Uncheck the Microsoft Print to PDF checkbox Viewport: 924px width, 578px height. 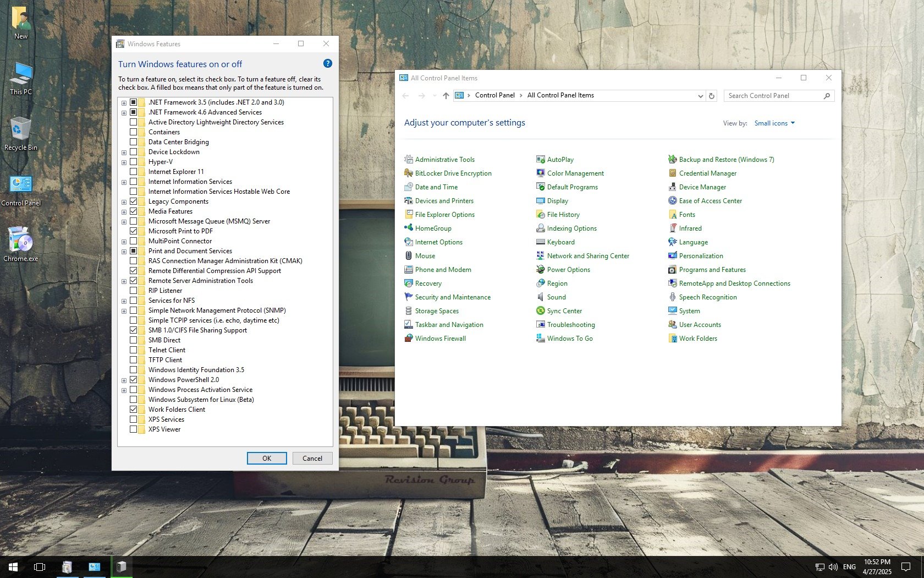coord(134,231)
